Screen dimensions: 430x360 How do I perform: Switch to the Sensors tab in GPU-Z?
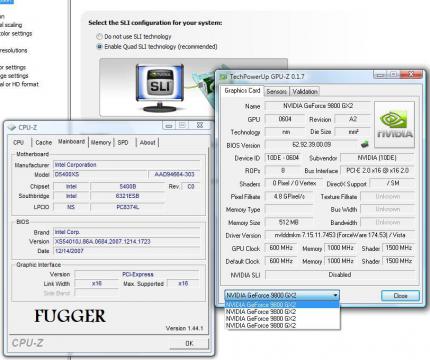pos(277,91)
